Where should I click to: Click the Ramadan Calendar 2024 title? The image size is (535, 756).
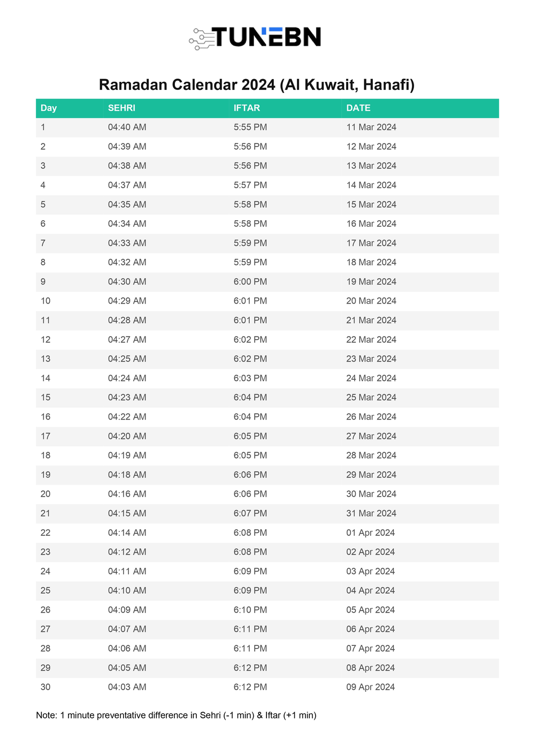(257, 84)
